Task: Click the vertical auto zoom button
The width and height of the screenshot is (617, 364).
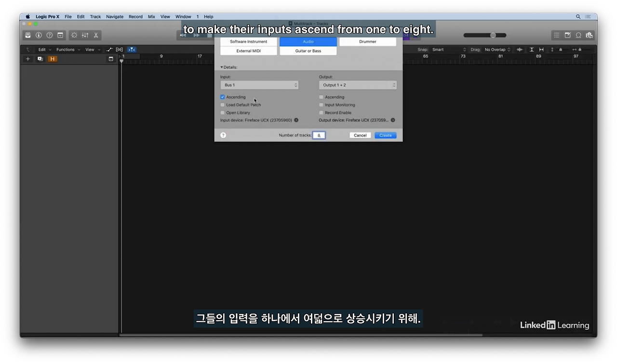Action: click(x=532, y=50)
